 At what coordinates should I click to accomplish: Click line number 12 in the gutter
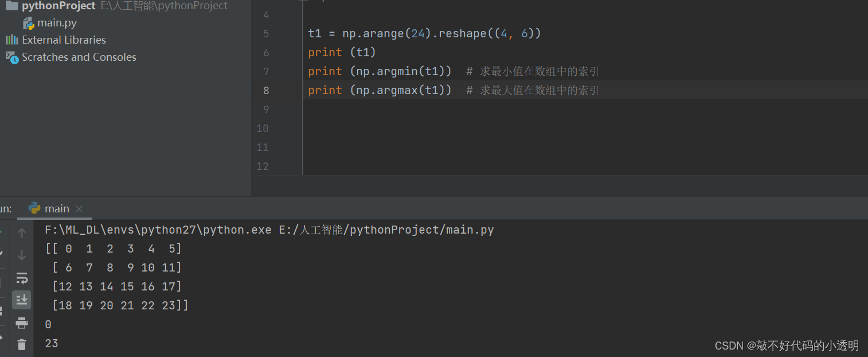click(263, 166)
